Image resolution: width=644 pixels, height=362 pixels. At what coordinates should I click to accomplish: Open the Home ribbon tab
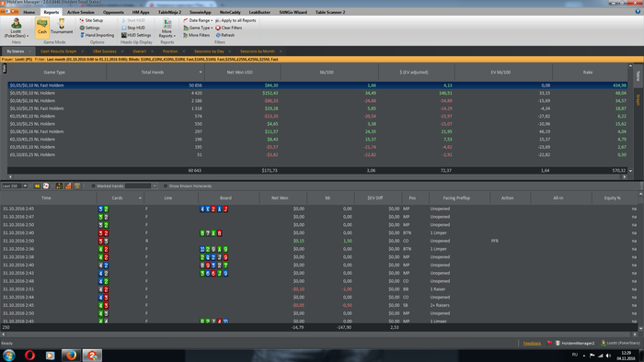(29, 12)
